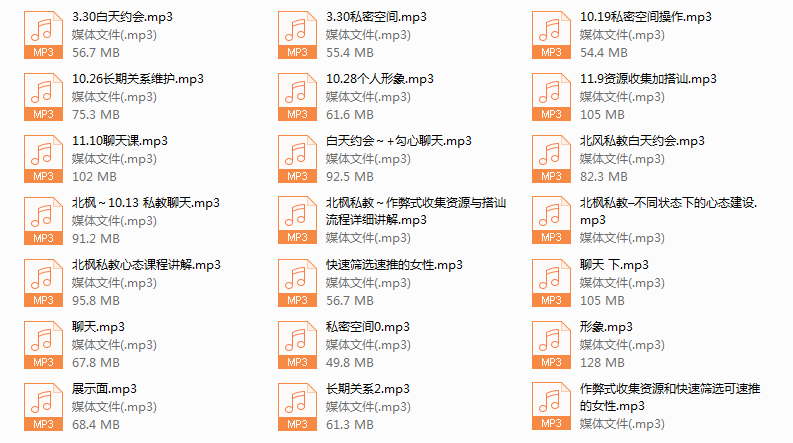Select the 10.28个人形象.mp3 icon

(x=297, y=97)
